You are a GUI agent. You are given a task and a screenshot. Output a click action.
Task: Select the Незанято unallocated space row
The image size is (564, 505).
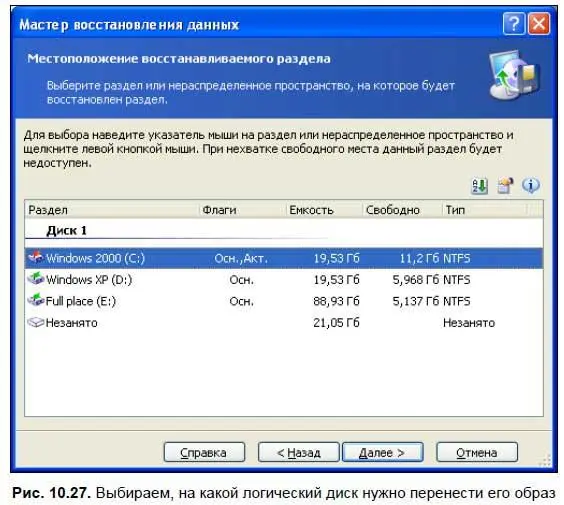284,323
